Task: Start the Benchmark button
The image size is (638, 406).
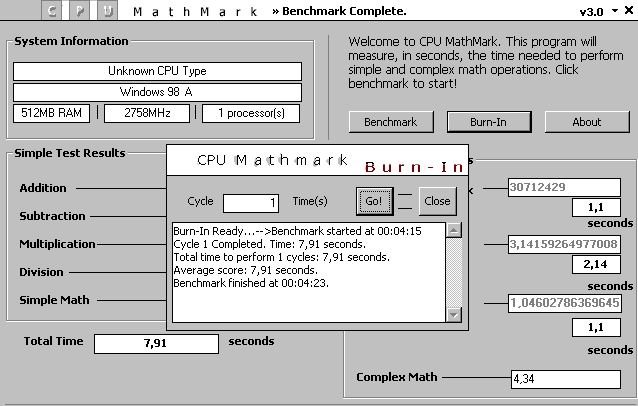Action: pos(391,122)
